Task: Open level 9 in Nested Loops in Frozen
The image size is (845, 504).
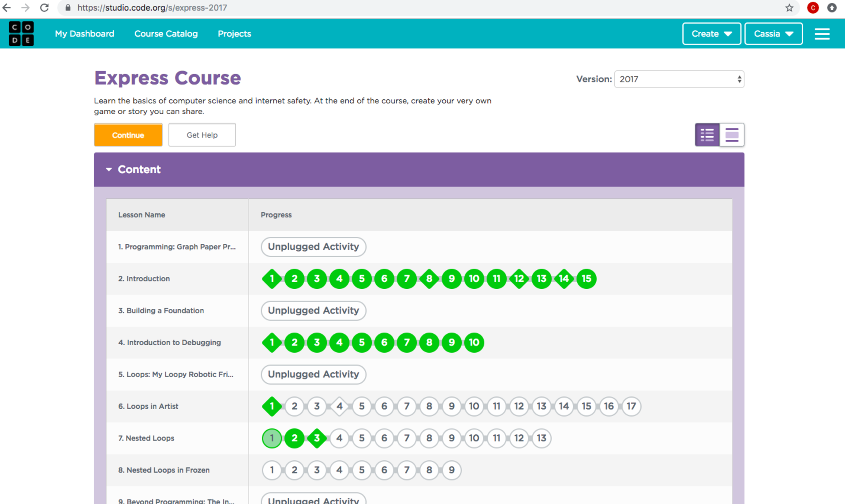Action: click(x=451, y=470)
